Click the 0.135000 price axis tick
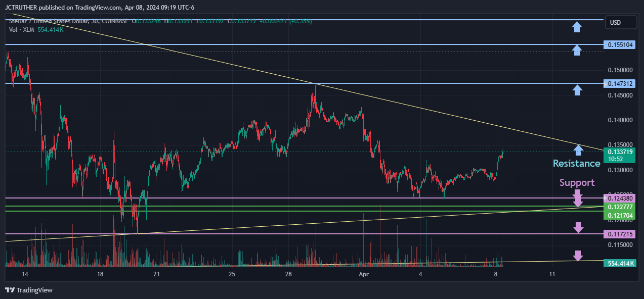The image size is (644, 299). 620,144
